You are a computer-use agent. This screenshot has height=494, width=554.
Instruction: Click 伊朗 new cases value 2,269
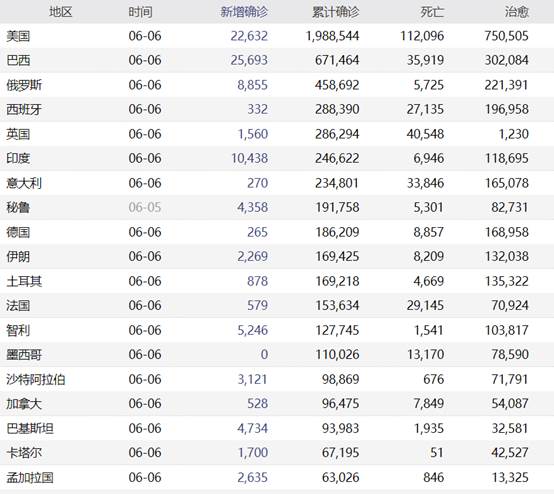coord(253,257)
